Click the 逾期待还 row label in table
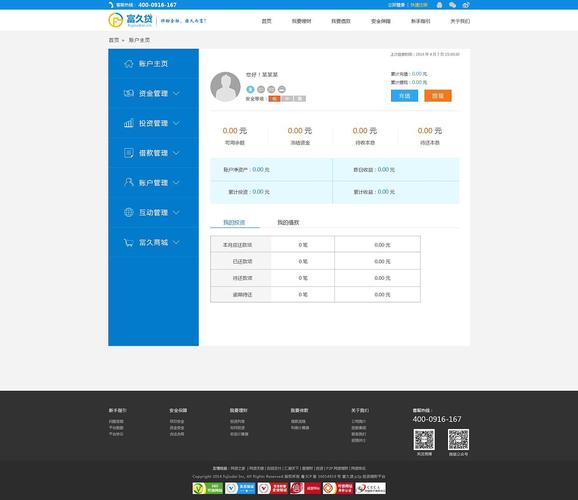Screen dimensions: 578x500 tap(242, 295)
